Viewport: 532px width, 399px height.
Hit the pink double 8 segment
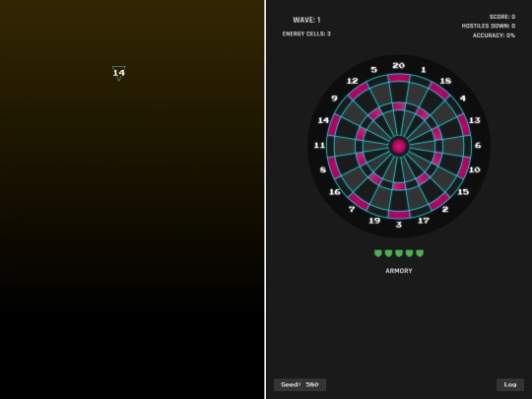[x=334, y=166]
